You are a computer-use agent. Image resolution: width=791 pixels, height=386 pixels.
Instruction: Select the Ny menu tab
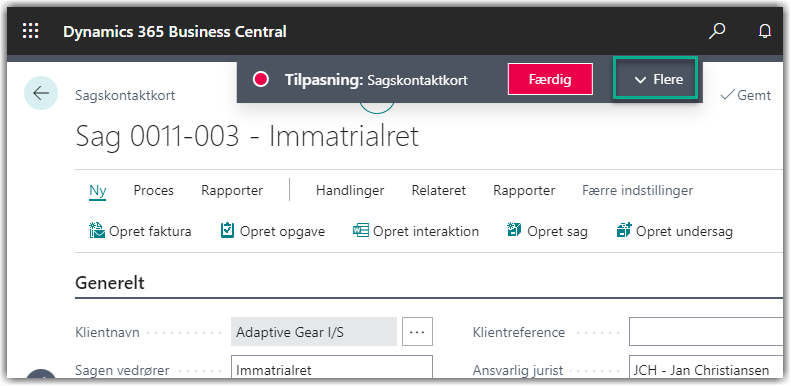[97, 190]
